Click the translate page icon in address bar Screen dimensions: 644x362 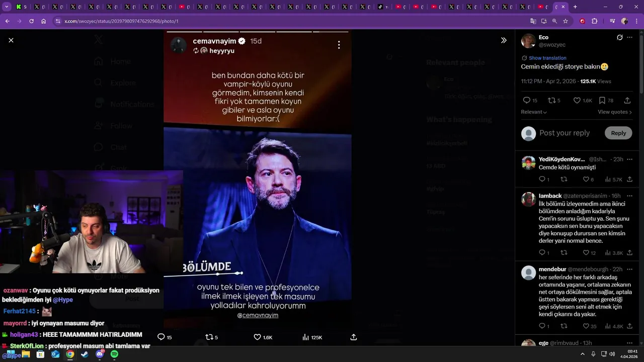[533, 21]
